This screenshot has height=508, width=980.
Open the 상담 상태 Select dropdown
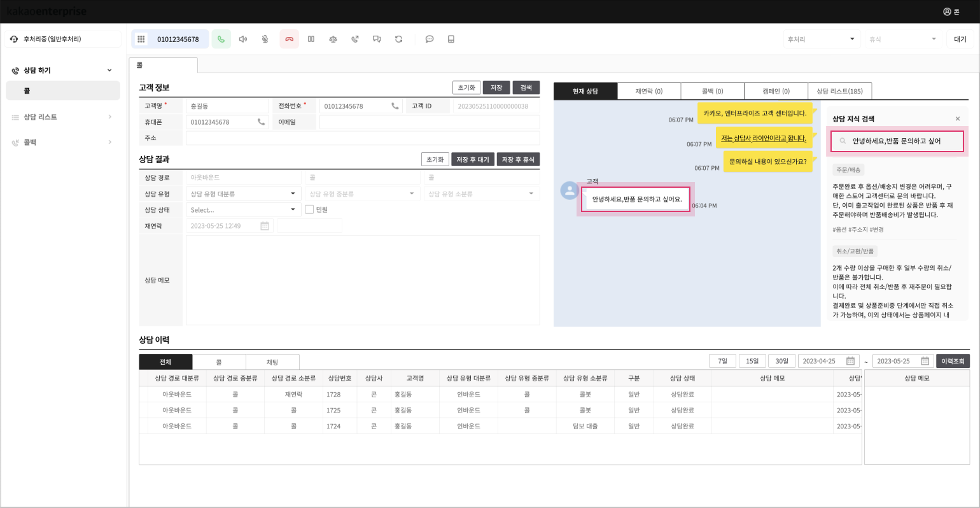click(242, 209)
